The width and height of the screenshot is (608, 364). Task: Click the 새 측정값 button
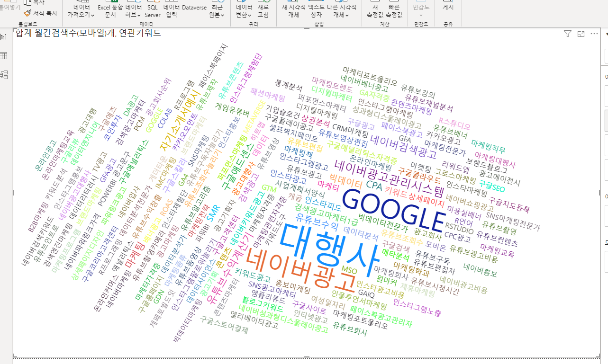[375, 11]
